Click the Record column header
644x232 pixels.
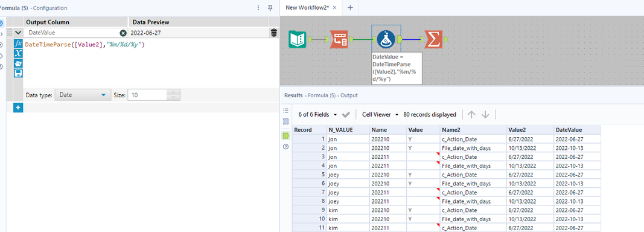coord(309,129)
